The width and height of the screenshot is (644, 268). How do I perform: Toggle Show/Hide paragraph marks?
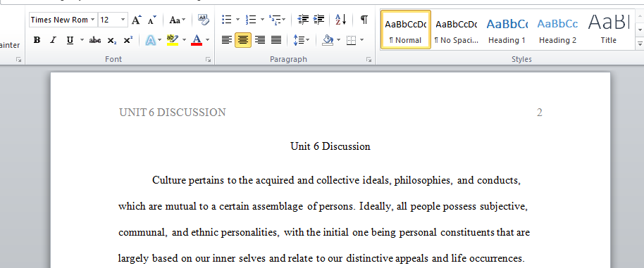[x=364, y=19]
